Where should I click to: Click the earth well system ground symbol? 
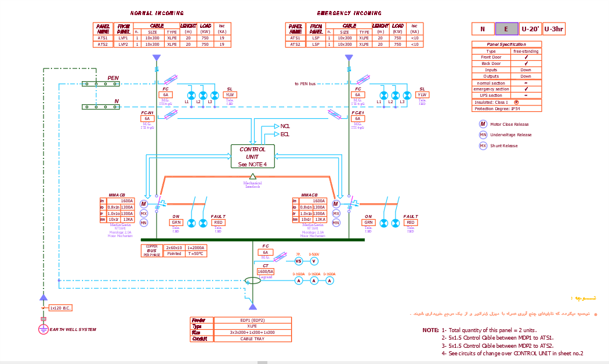(43, 329)
